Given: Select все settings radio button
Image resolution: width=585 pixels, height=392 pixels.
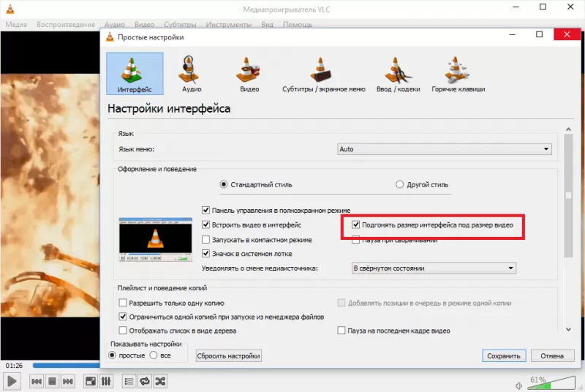Looking at the screenshot, I should pyautogui.click(x=154, y=355).
